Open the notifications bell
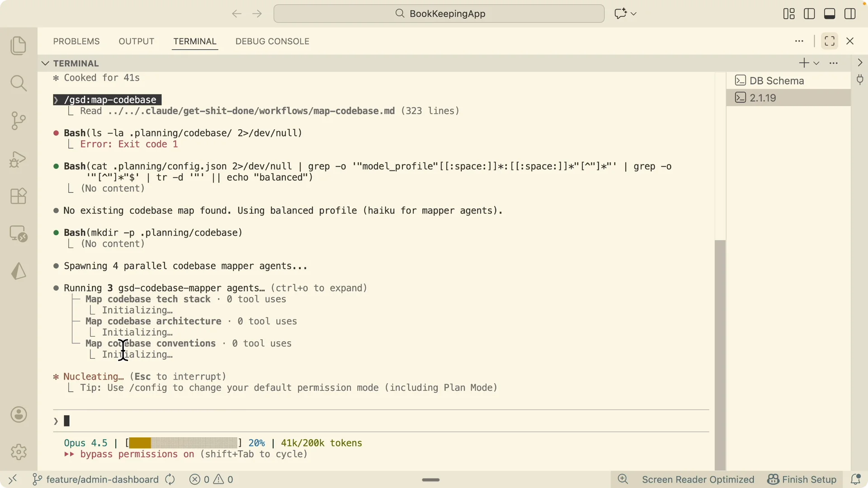This screenshot has height=488, width=868. 855,479
